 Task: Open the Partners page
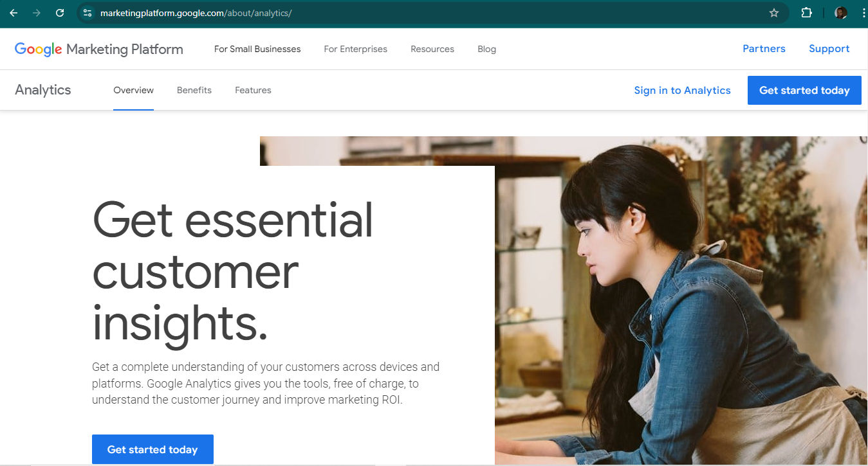[x=764, y=48]
